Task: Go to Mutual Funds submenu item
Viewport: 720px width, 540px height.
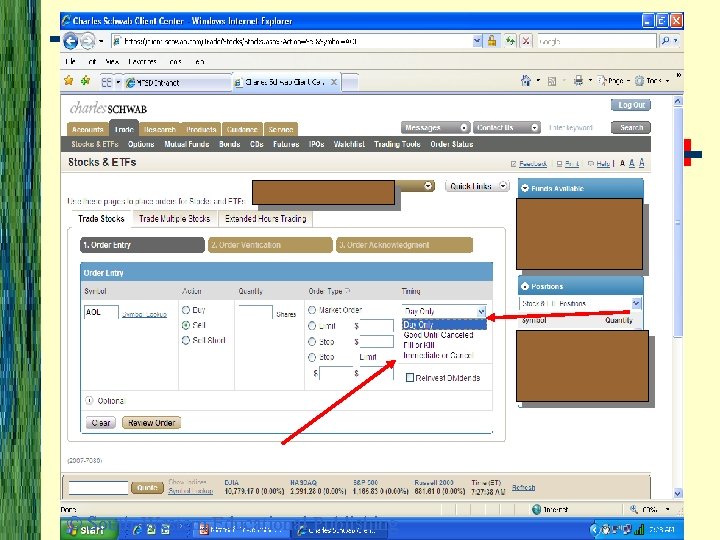Action: tap(186, 144)
